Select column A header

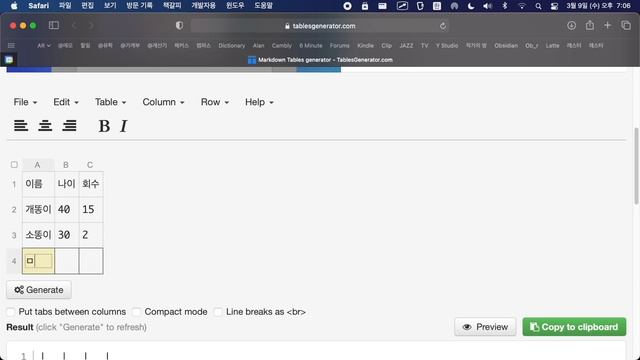point(38,164)
